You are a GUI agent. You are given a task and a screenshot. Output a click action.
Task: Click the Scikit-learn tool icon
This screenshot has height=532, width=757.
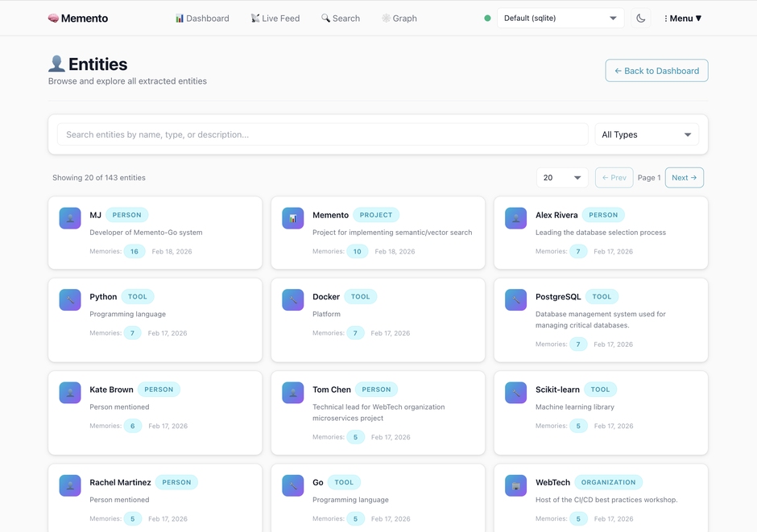[515, 393]
